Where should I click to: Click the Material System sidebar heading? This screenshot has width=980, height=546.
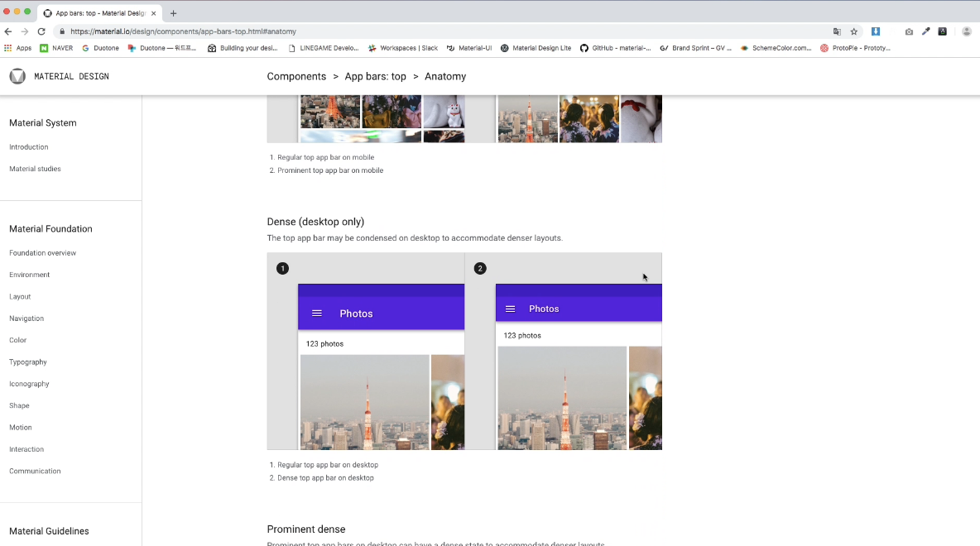click(42, 123)
